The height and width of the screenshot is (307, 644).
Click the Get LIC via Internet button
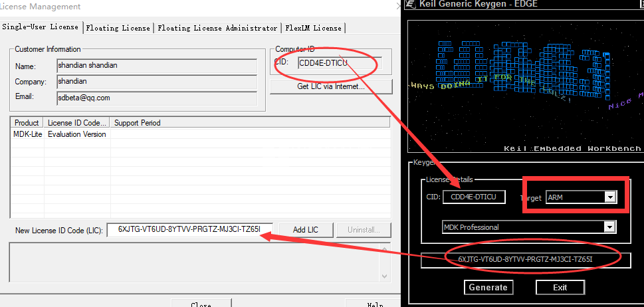pyautogui.click(x=331, y=86)
